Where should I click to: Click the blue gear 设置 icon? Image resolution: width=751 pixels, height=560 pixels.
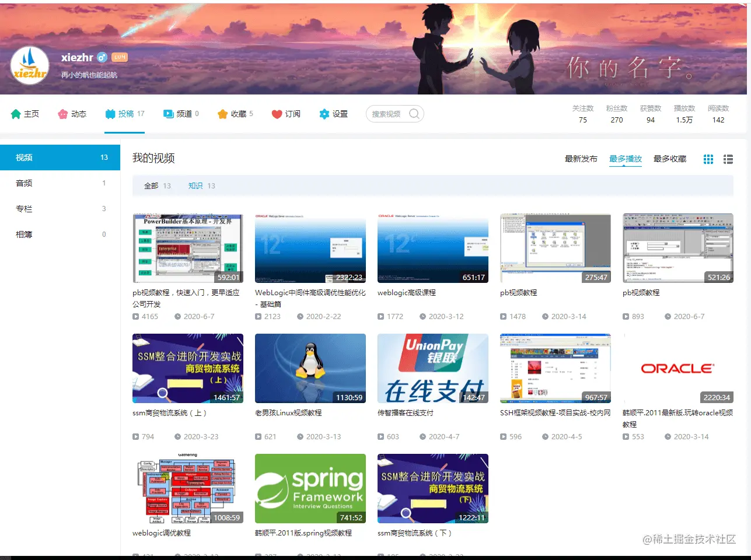click(324, 114)
